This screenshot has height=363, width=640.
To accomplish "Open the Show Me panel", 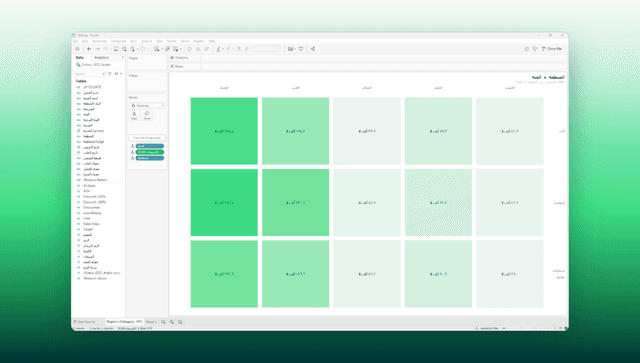I will [552, 49].
